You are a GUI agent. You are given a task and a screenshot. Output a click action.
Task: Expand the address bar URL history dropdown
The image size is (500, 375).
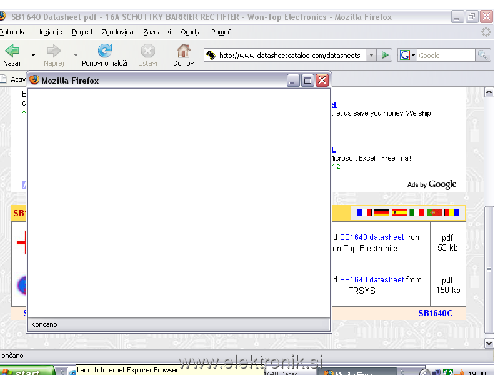(371, 55)
